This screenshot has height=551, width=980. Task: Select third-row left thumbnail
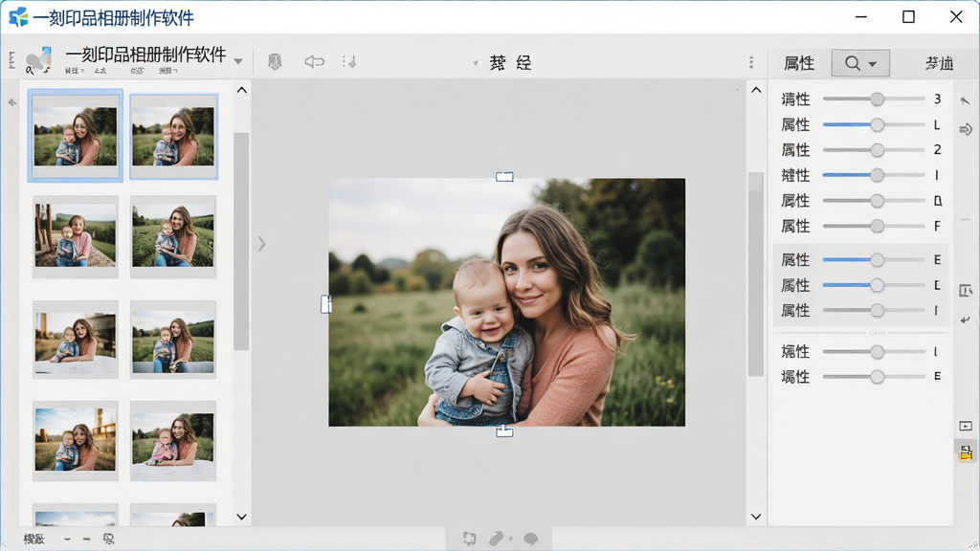tap(75, 340)
